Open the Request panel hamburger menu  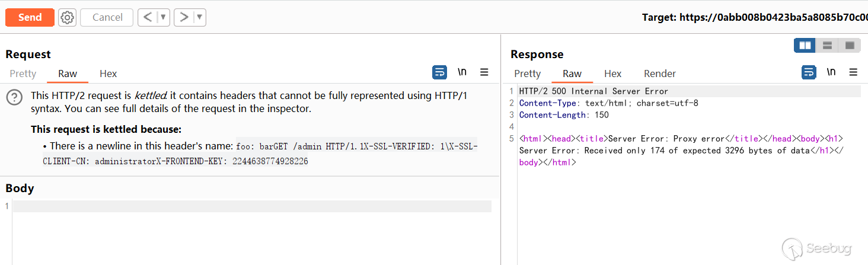point(484,72)
